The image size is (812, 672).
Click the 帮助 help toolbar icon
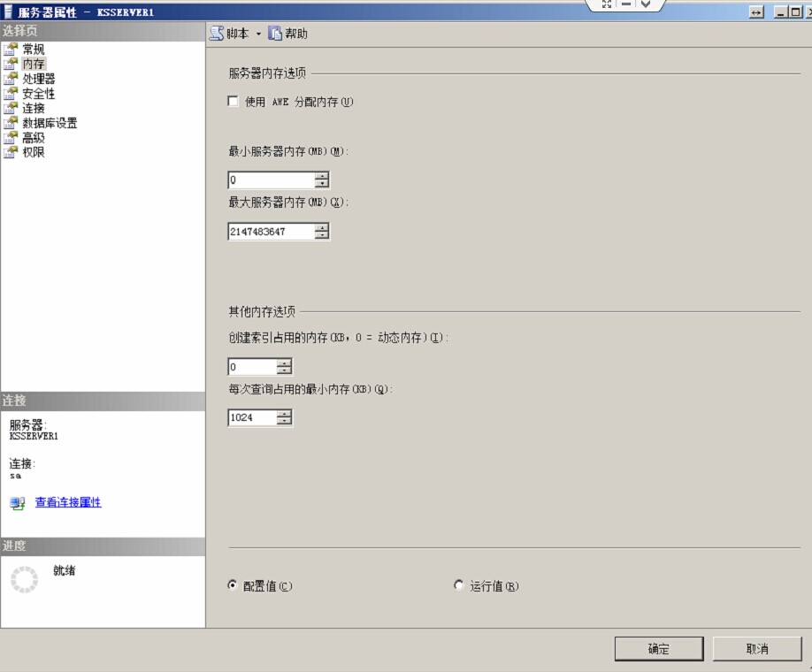pos(275,34)
